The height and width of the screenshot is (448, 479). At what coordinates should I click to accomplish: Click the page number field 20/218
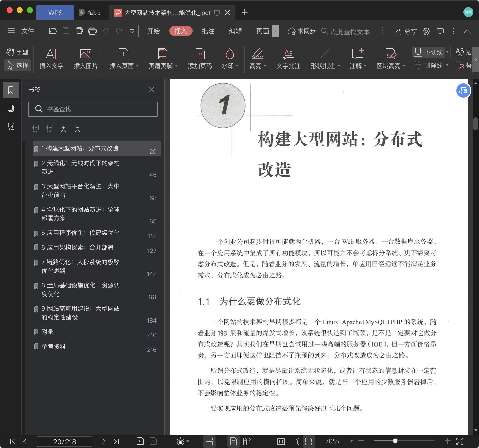(x=65, y=442)
